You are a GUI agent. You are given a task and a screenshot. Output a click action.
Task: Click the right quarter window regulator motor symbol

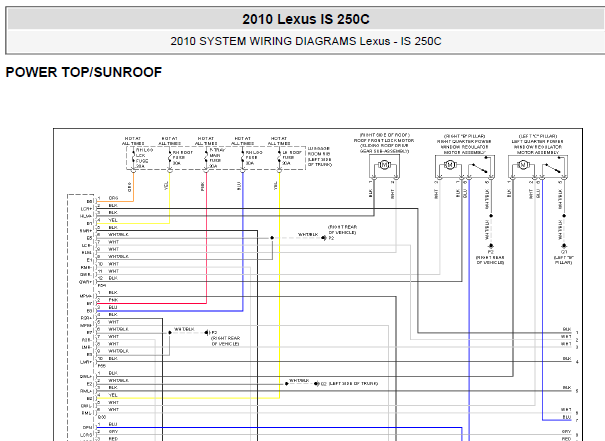click(x=449, y=166)
